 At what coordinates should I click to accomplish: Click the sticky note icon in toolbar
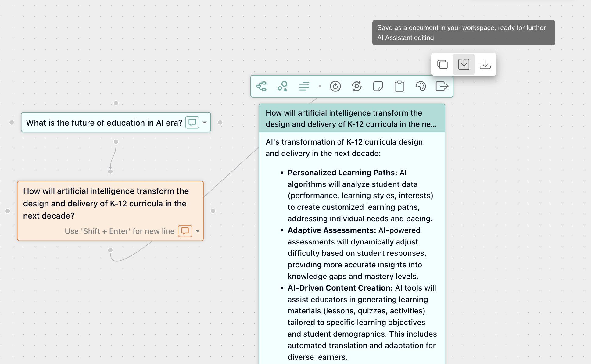tap(378, 86)
